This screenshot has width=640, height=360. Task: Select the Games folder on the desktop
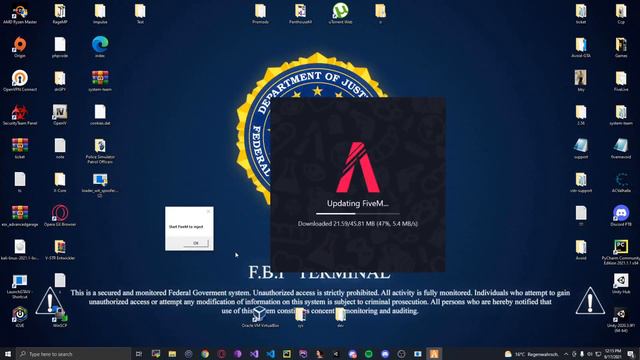pos(621,47)
